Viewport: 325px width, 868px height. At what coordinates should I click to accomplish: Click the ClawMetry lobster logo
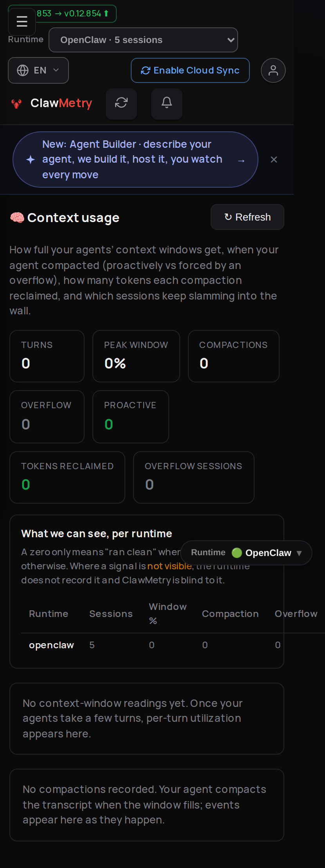pos(16,104)
